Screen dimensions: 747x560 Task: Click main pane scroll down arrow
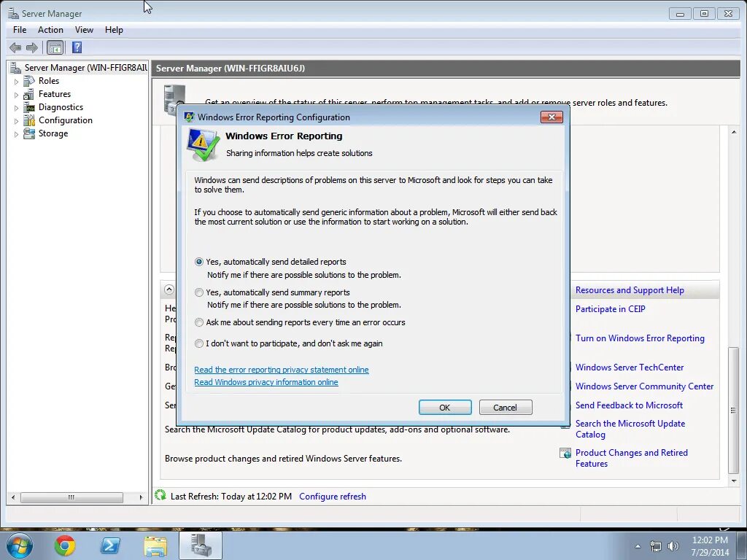click(734, 481)
